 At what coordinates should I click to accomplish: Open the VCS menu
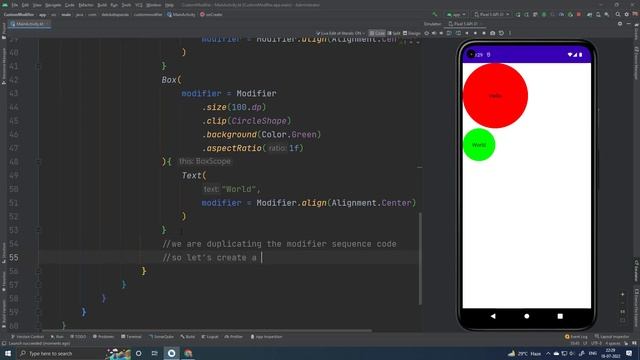click(139, 5)
